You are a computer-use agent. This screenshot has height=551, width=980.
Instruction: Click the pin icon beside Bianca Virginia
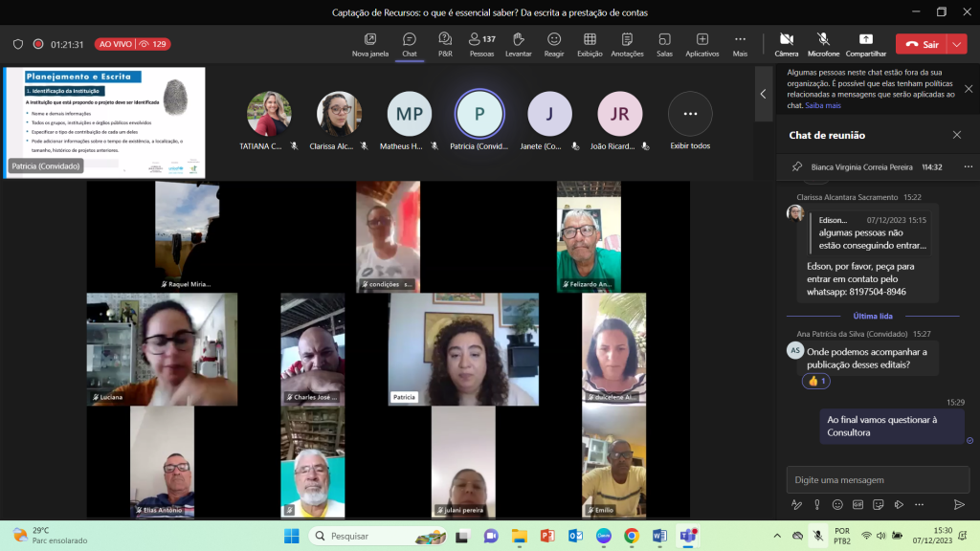point(797,166)
